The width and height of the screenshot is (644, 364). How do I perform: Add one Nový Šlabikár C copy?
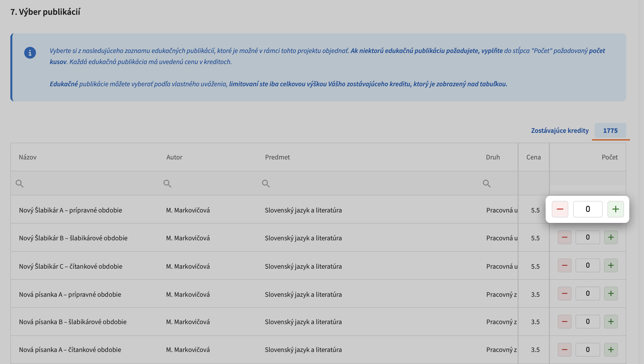tap(611, 265)
